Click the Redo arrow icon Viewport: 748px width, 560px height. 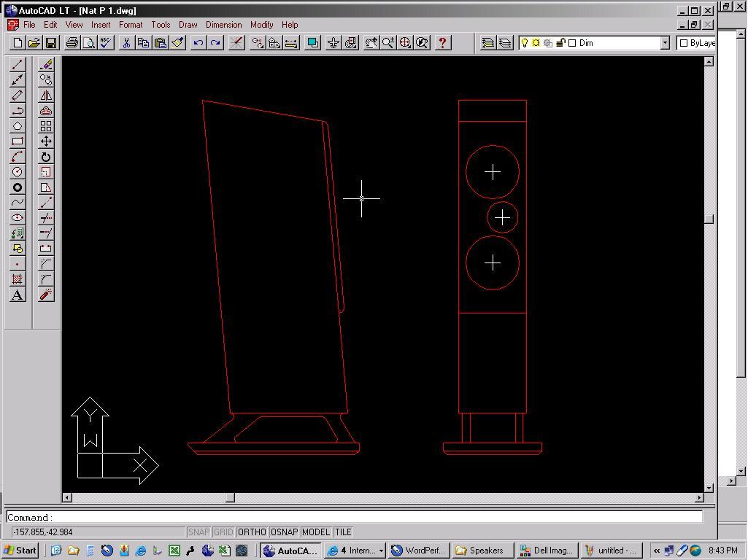pos(215,43)
